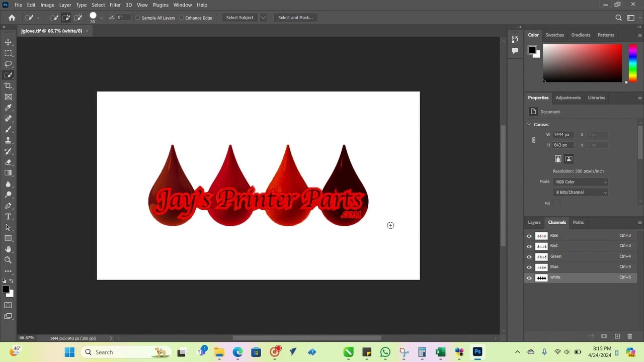Image resolution: width=644 pixels, height=362 pixels.
Task: Click the hue spectrum slider
Action: tap(632, 63)
